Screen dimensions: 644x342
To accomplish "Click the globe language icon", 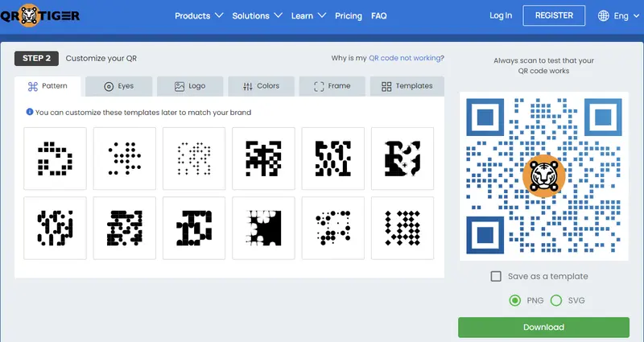I will pyautogui.click(x=604, y=16).
